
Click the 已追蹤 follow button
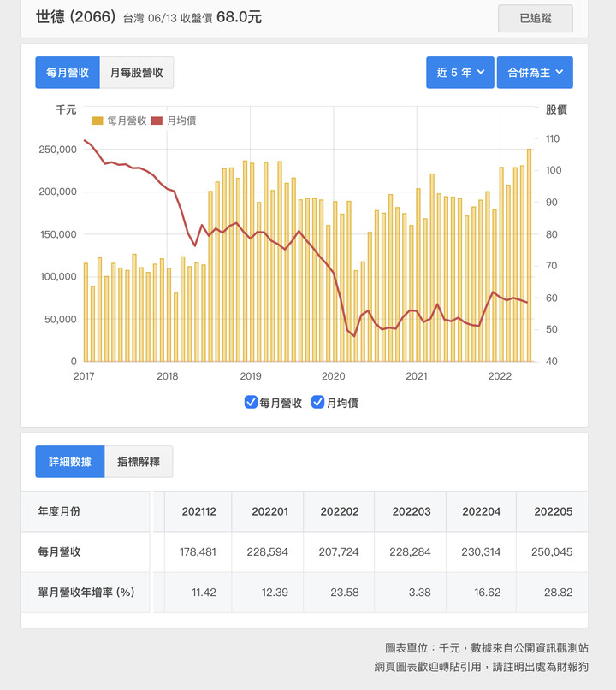[x=536, y=19]
